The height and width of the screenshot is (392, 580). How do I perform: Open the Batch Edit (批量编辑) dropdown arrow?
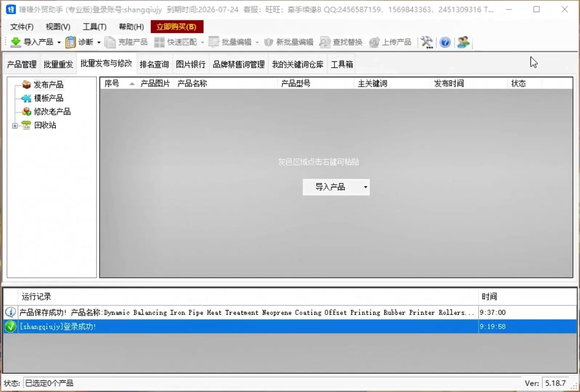pos(257,42)
